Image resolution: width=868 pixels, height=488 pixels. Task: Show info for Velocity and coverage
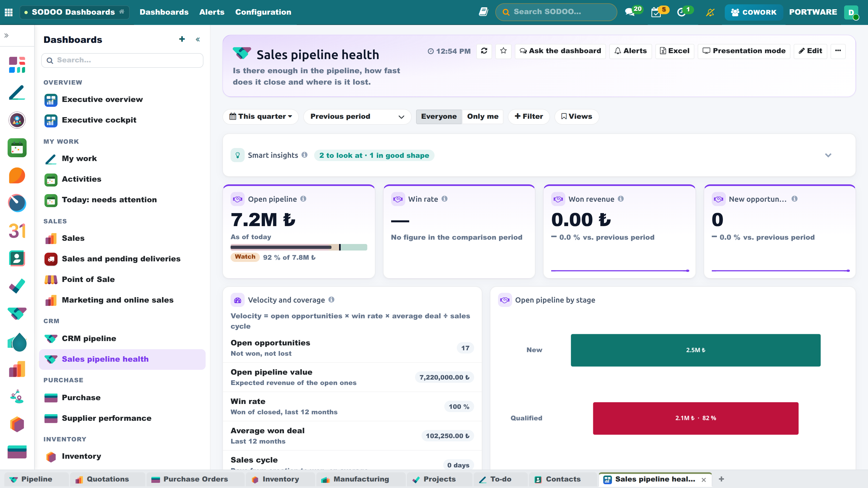pos(331,300)
